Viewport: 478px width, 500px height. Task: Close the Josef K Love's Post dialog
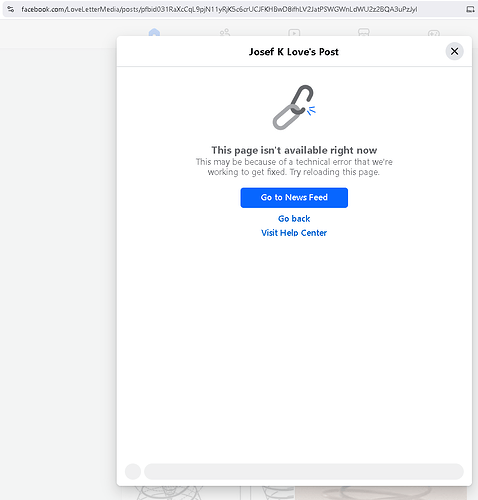(x=454, y=51)
